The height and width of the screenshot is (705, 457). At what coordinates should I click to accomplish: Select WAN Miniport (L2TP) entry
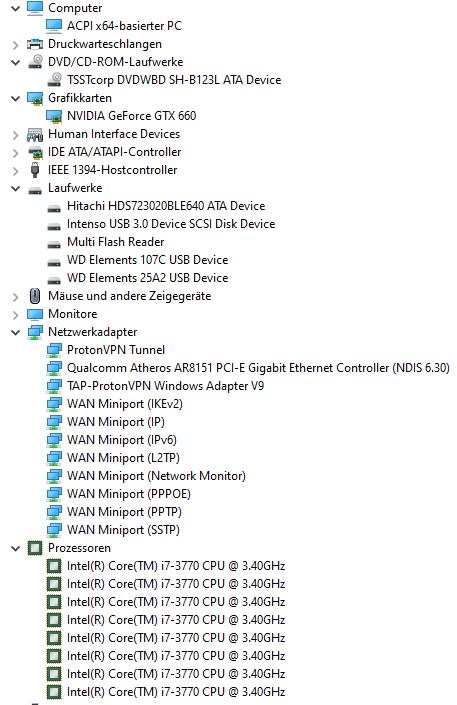123,458
